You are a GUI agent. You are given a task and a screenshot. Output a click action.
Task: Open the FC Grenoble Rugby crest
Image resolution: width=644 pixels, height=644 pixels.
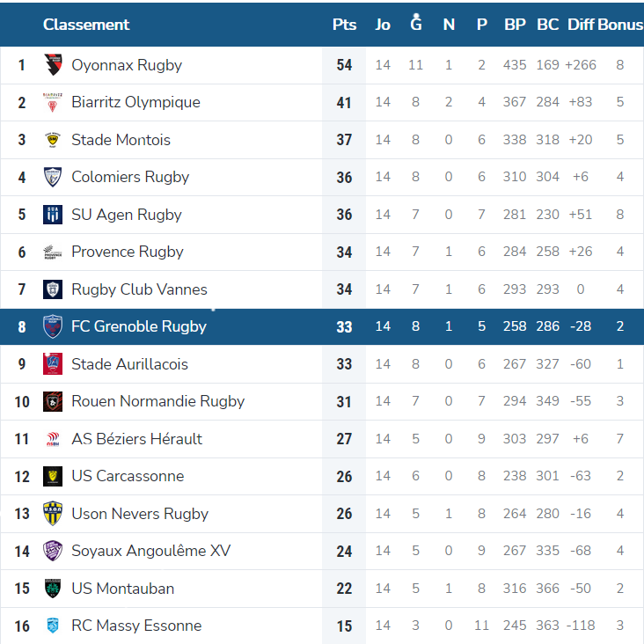53,326
